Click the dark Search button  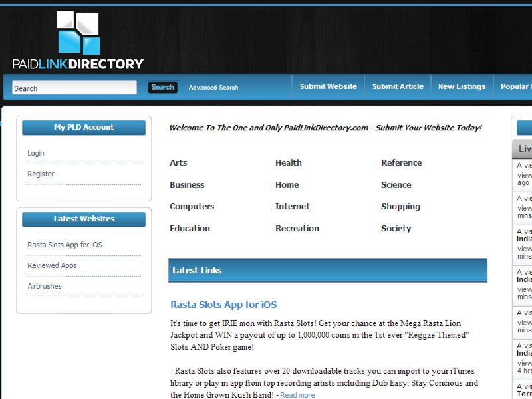point(162,87)
